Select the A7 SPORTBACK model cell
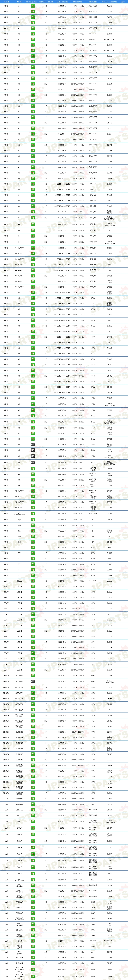The width and height of the screenshot is (128, 980). [19, 514]
